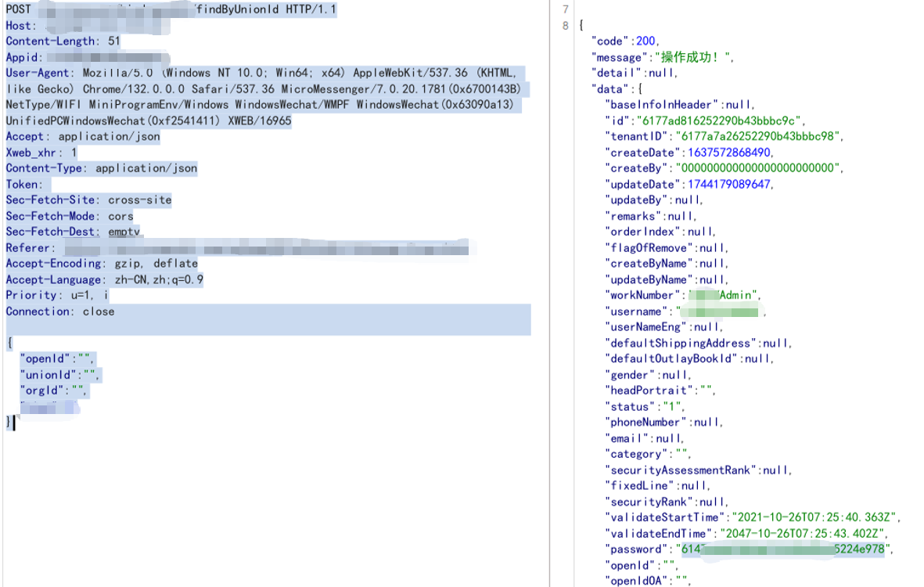The height and width of the screenshot is (587, 924).
Task: Click the workNumber line in response
Action: [681, 296]
